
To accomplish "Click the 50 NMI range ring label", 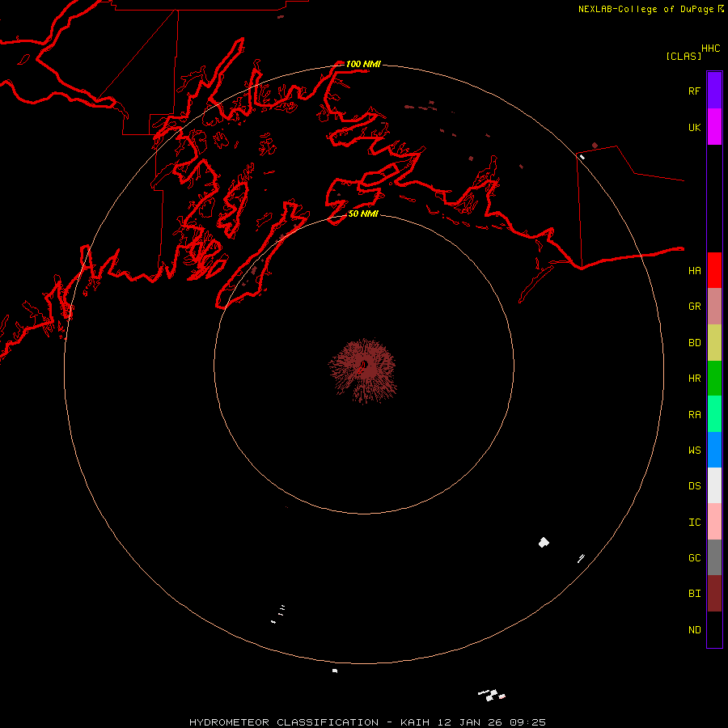I will 363,214.
